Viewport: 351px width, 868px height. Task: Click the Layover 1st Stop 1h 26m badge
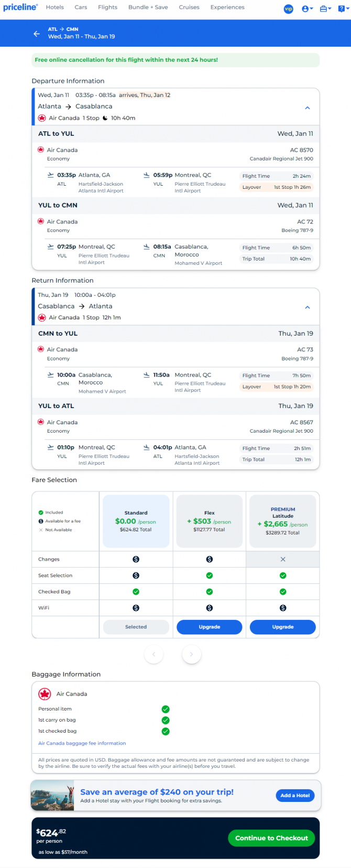coord(277,187)
